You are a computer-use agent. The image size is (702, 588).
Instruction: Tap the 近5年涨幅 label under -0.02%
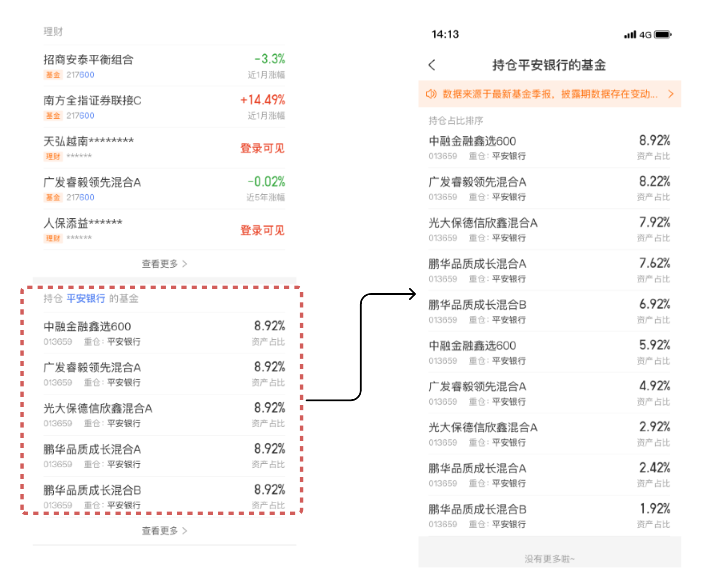pos(266,197)
